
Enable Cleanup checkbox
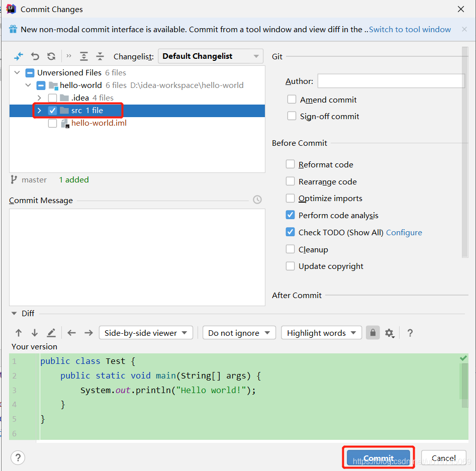(290, 249)
